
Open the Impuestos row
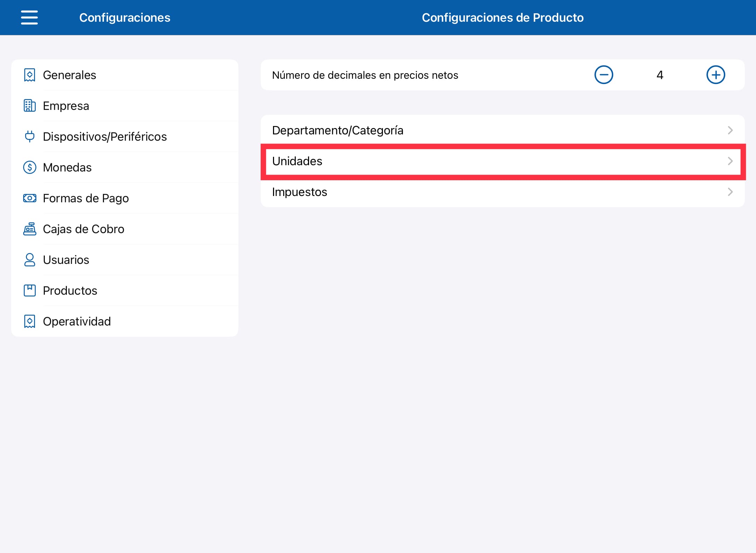pyautogui.click(x=503, y=192)
